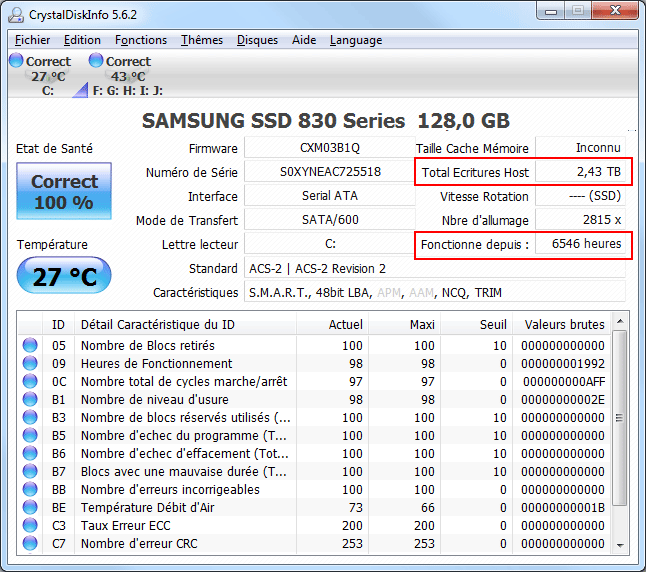This screenshot has height=572, width=646.
Task: Click the Maxi column header
Action: point(405,325)
